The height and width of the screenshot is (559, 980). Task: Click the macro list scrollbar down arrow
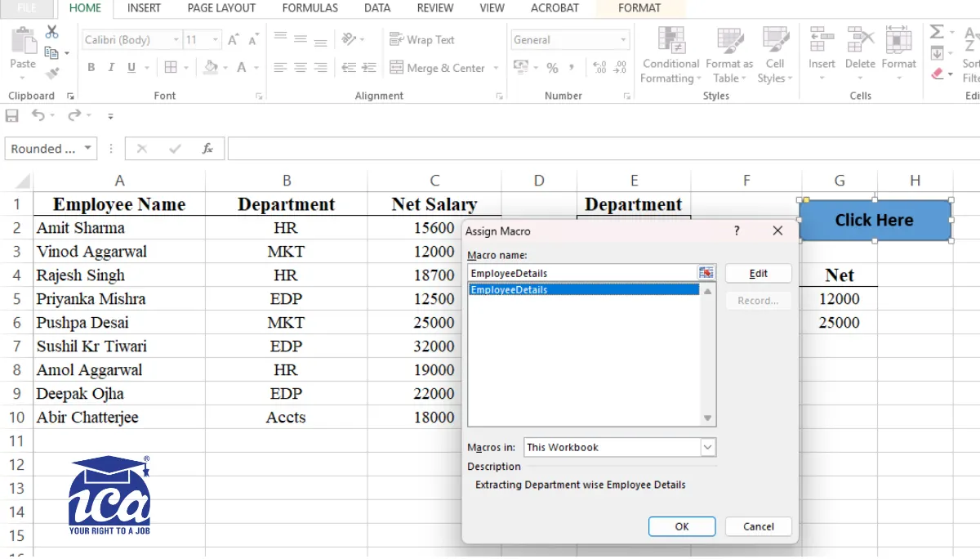708,418
